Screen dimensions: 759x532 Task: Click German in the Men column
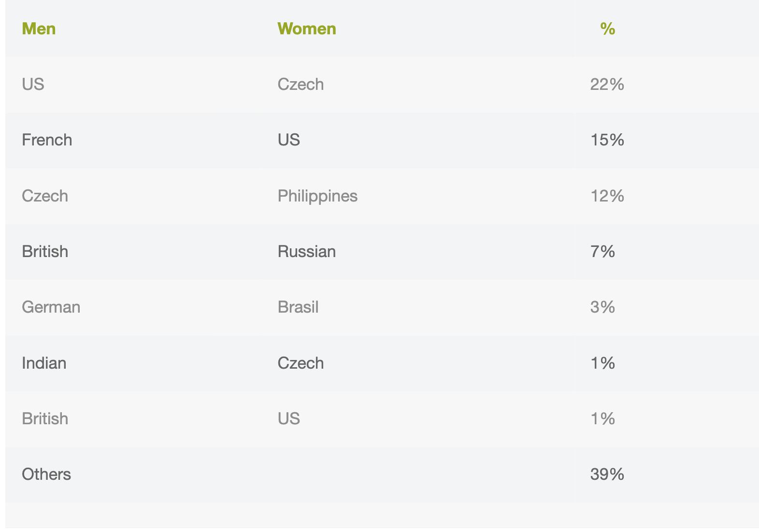pos(51,307)
